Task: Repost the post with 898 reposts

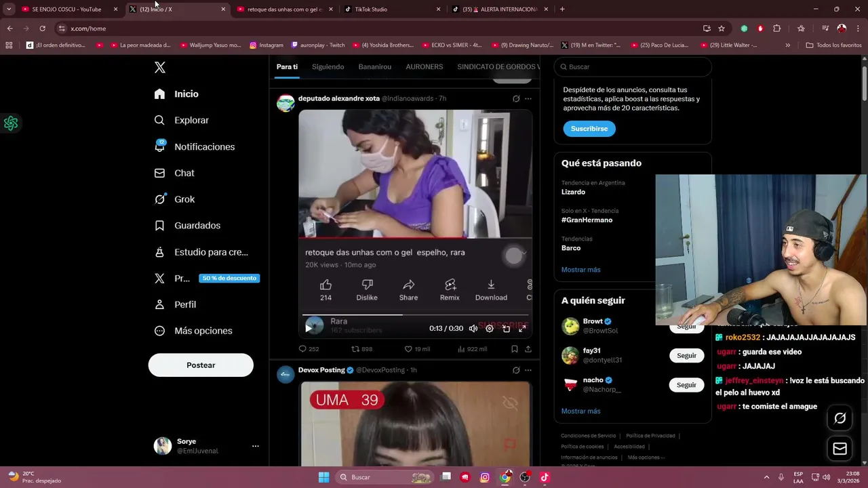Action: coord(361,349)
